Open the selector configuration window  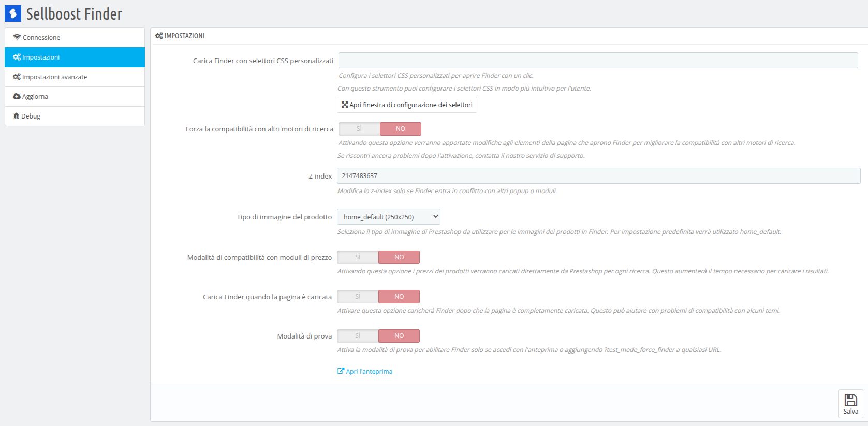407,105
